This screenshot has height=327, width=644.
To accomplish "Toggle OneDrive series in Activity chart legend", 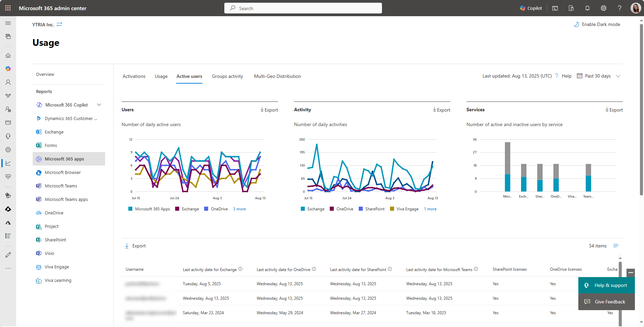I will [342, 209].
